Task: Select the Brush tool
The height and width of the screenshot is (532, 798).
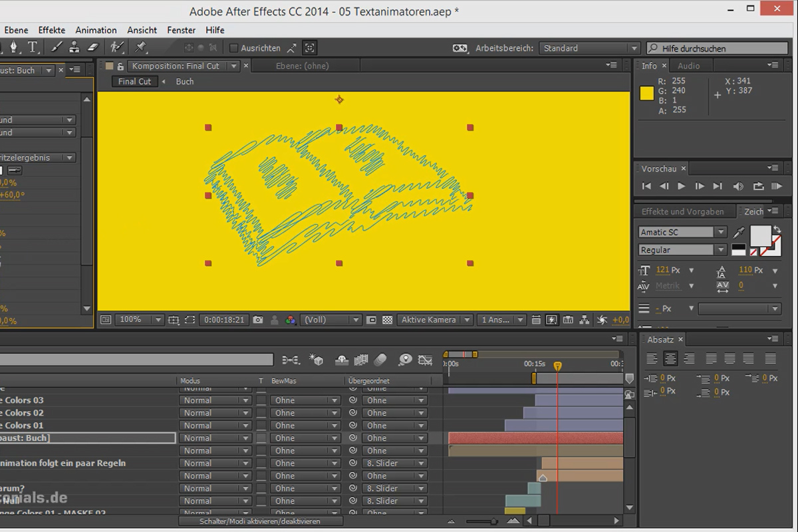Action: [57, 48]
